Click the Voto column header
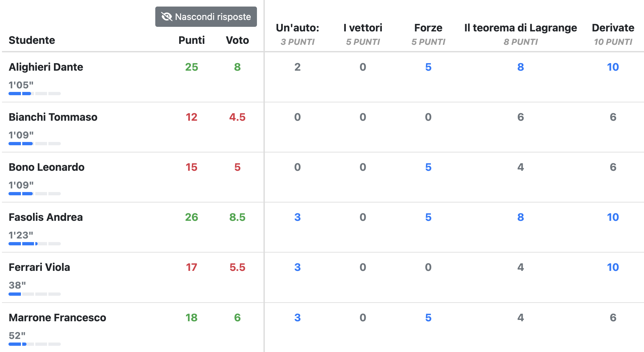The height and width of the screenshot is (352, 644). [237, 40]
